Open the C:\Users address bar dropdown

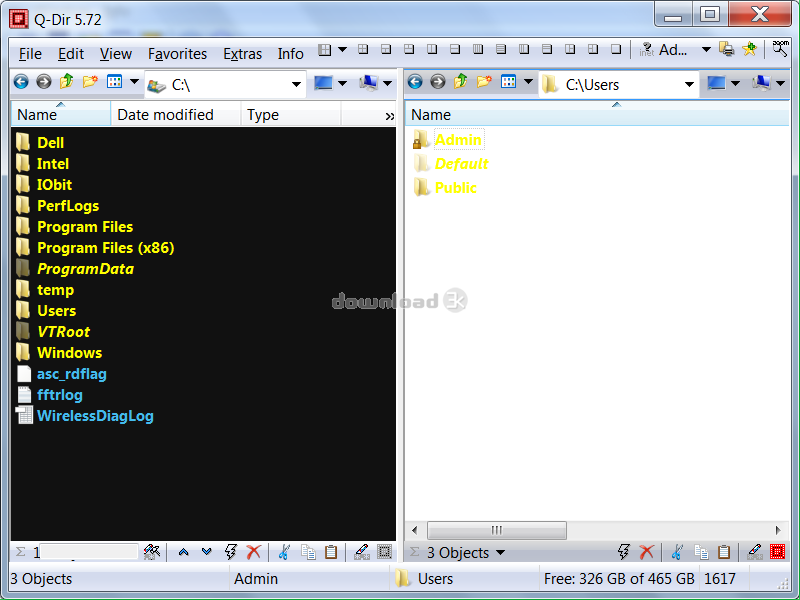[x=689, y=85]
